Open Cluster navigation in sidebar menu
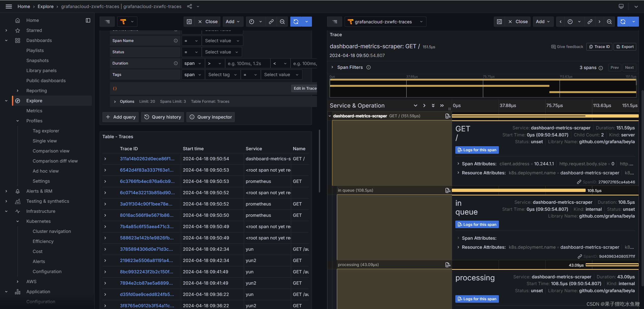This screenshot has height=309, width=644. pos(52,231)
